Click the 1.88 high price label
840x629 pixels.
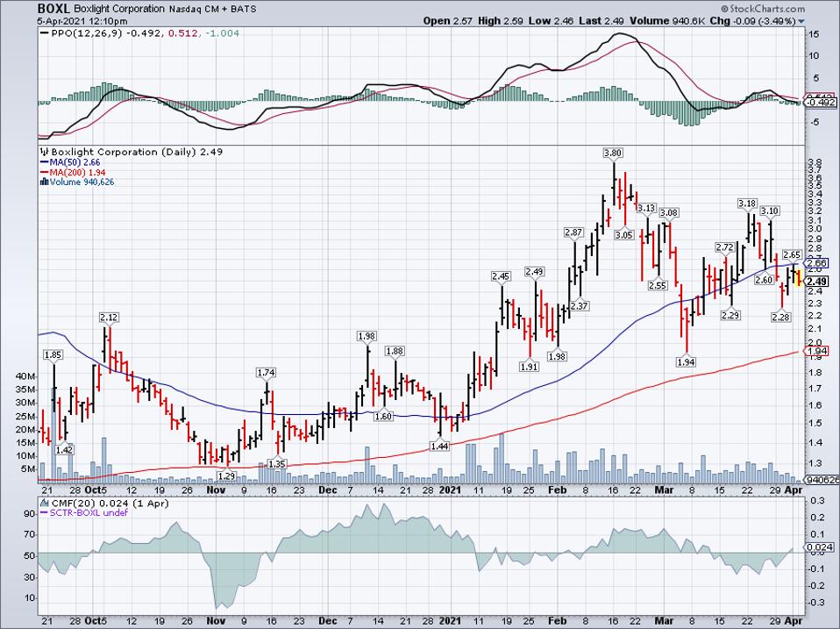[x=395, y=351]
